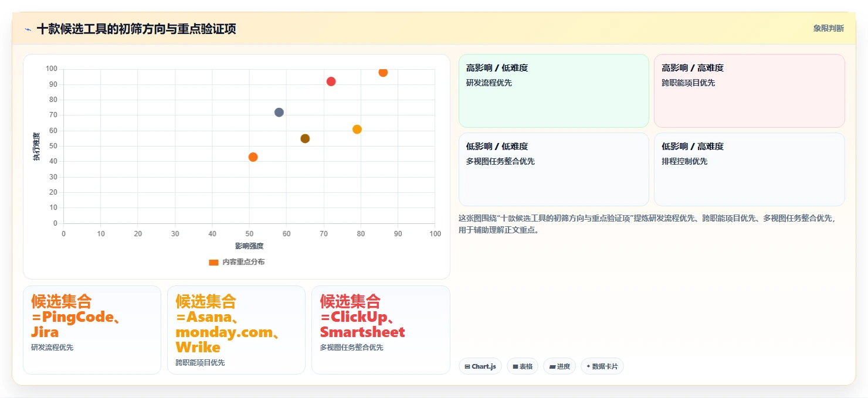868x398 pixels.
Task: Open the 低影响 / 低难度 quadrant card
Action: tap(554, 169)
